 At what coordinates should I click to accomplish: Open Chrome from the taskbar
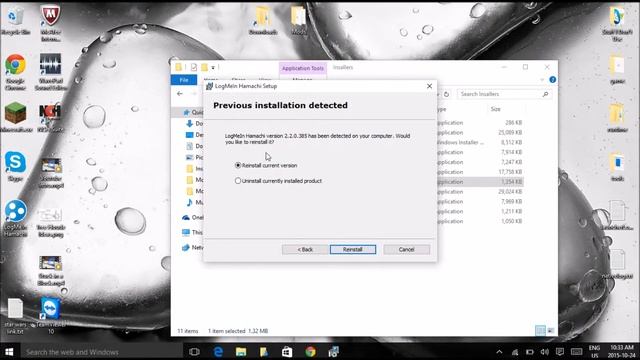(x=310, y=351)
